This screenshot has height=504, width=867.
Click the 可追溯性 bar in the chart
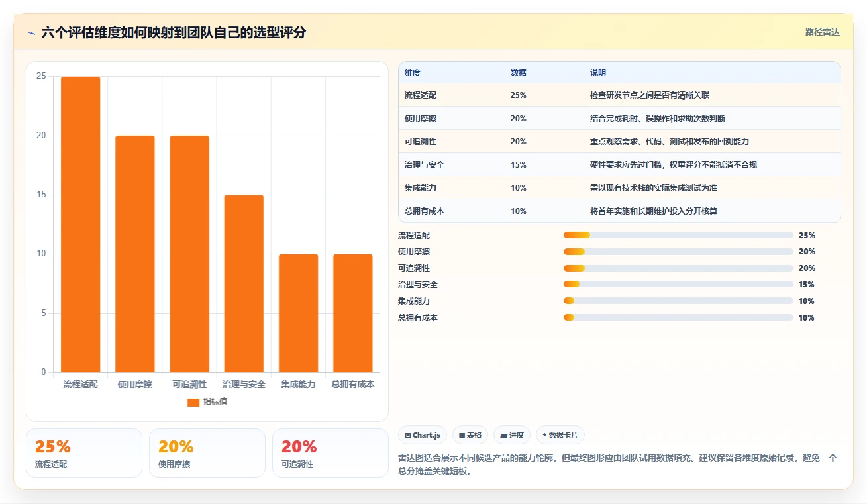(189, 254)
